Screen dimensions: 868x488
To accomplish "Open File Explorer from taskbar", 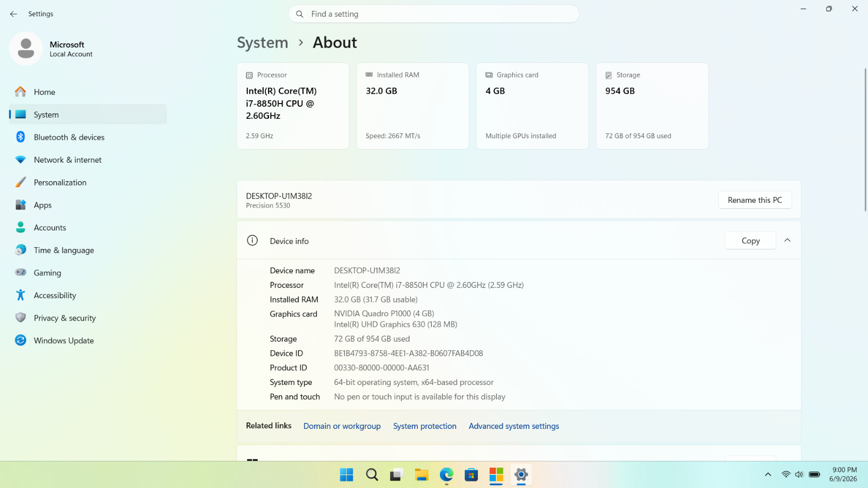I will (422, 475).
